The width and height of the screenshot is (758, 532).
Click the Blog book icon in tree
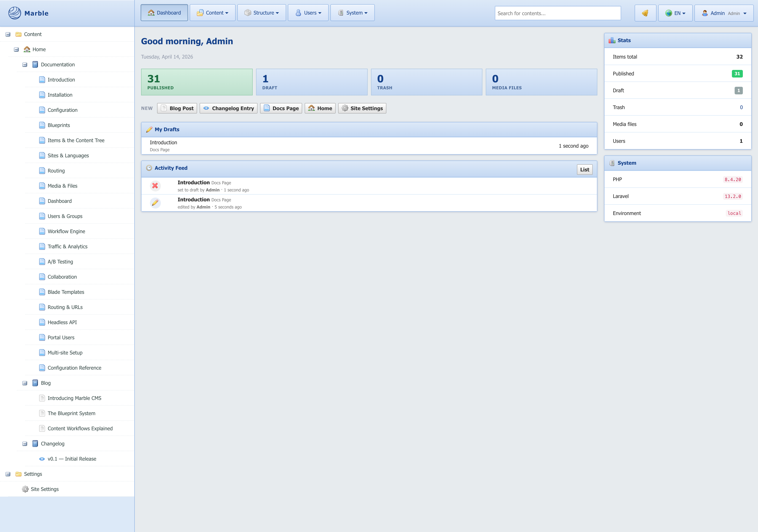pos(35,383)
